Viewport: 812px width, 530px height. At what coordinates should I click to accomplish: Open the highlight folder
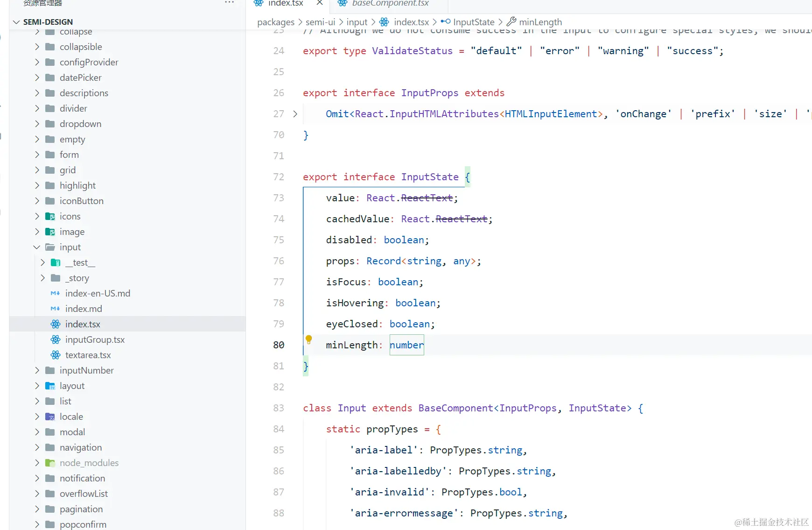tap(77, 185)
